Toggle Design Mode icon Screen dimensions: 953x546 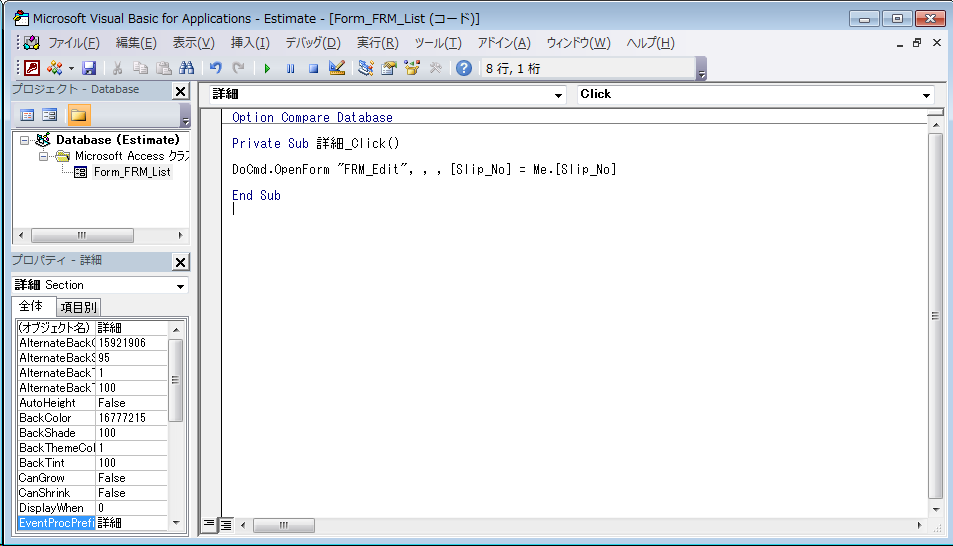[337, 68]
